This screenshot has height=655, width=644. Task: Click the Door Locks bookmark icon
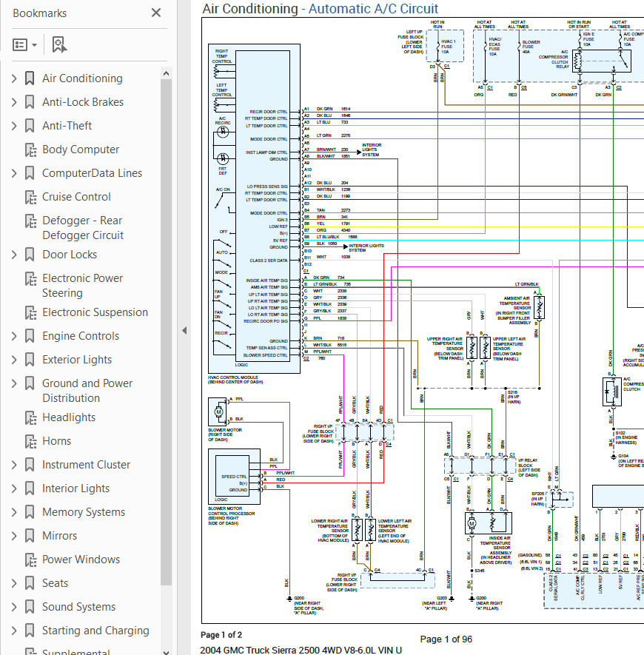pos(30,255)
